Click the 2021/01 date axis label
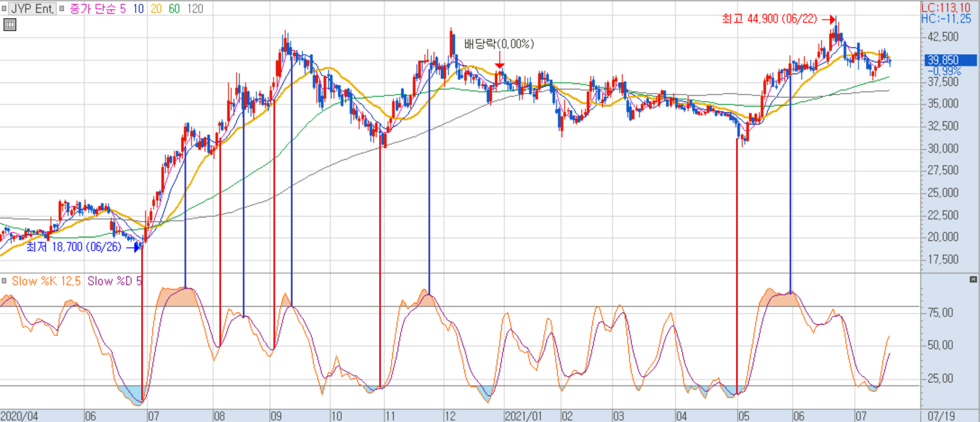Viewport: 980px width, 422px height. pos(523,416)
